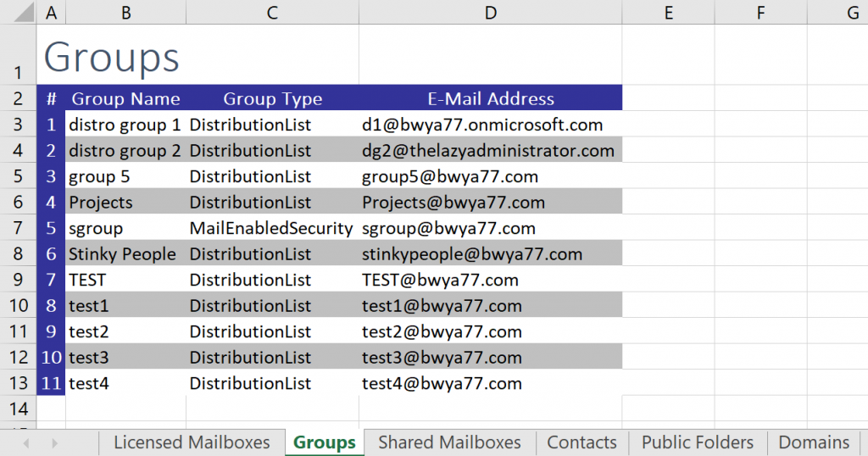Click the MailEnabledSecurity cell
The width and height of the screenshot is (868, 456).
click(x=272, y=228)
